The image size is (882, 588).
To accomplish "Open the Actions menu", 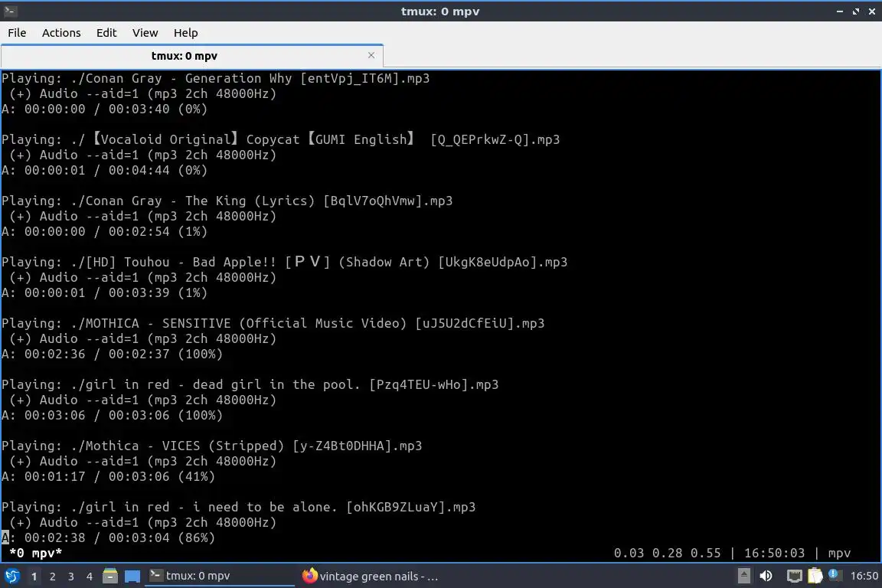I will click(61, 33).
